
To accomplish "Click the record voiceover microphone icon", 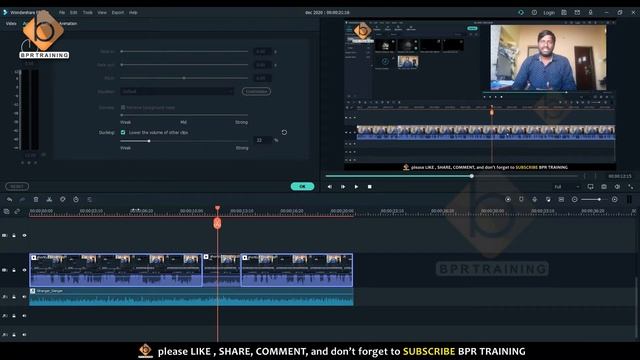I will pos(535,200).
